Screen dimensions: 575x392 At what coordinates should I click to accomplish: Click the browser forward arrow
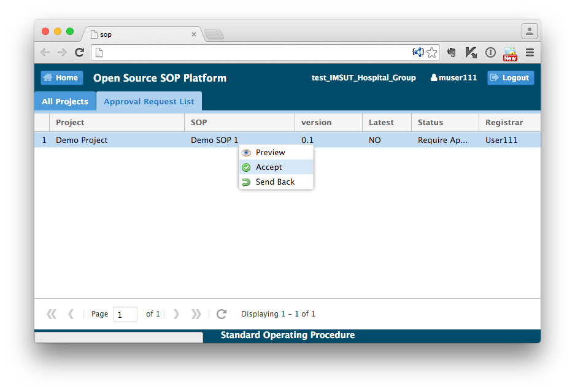click(x=62, y=52)
